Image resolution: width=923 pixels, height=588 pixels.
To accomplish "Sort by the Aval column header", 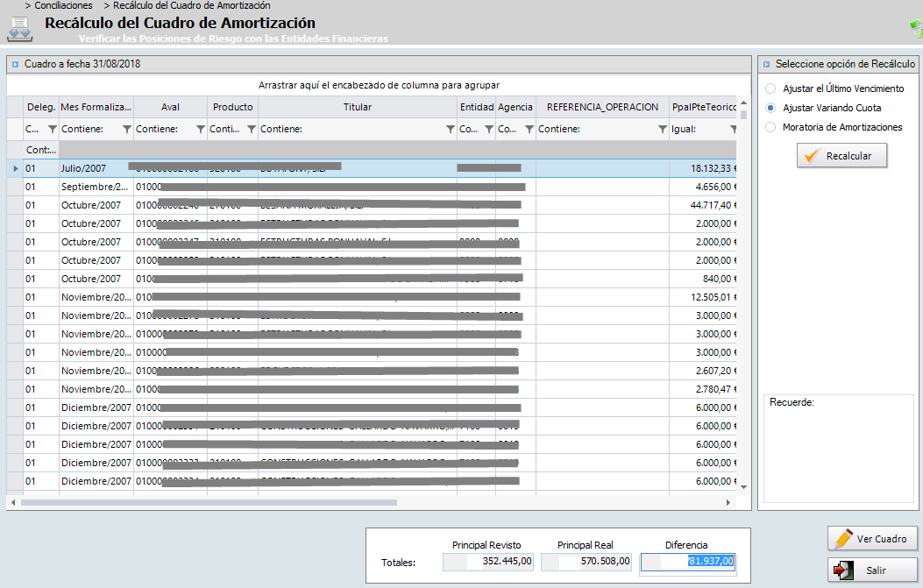I will tap(171, 107).
